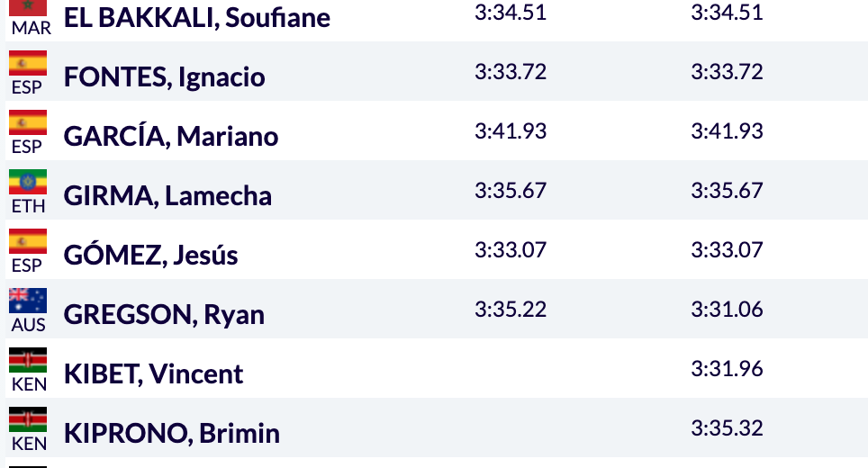Select Kiprono's personal best 3:35.32
This screenshot has width=868, height=468.
(x=727, y=428)
